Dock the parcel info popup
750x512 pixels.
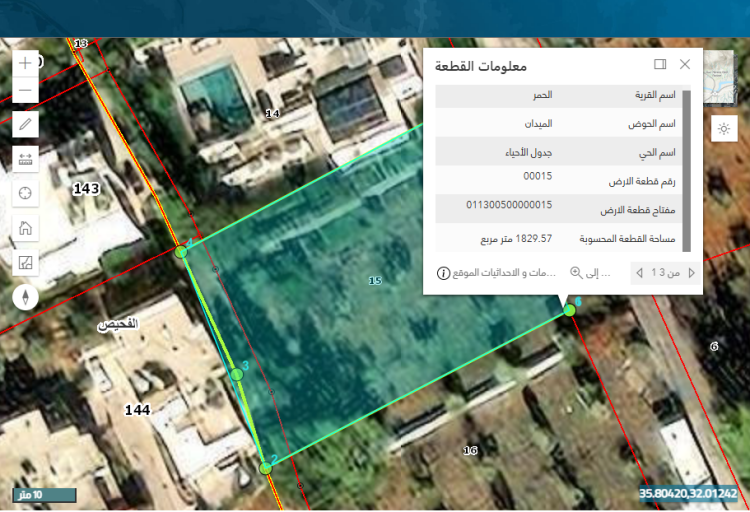[660, 64]
